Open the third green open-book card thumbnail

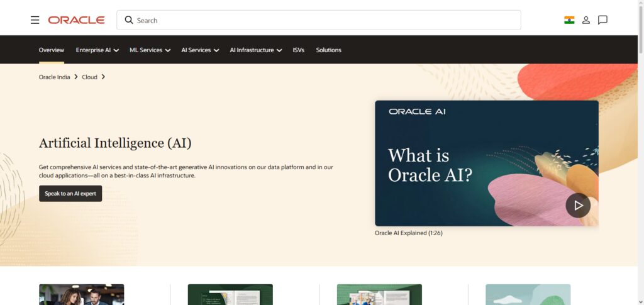tap(379, 295)
